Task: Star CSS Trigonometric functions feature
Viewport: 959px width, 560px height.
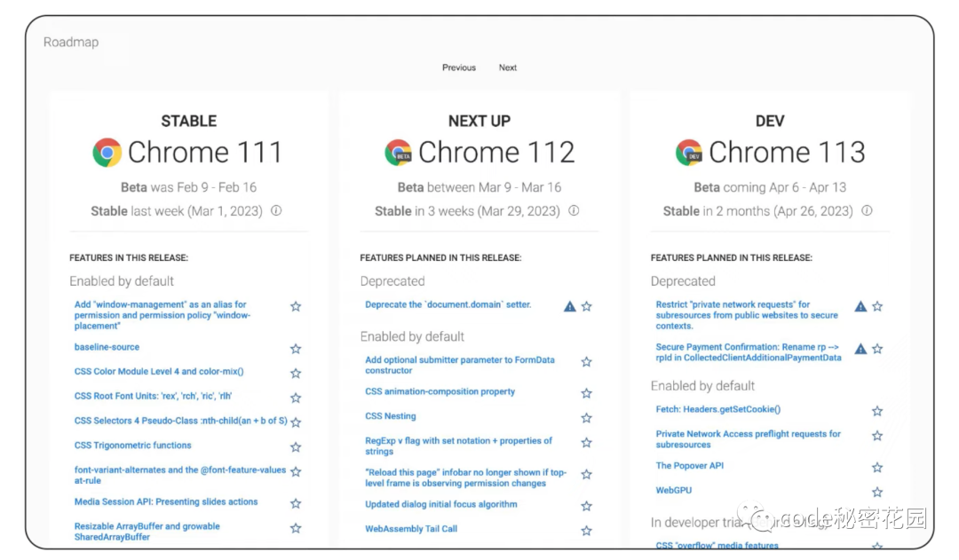Action: 296,447
